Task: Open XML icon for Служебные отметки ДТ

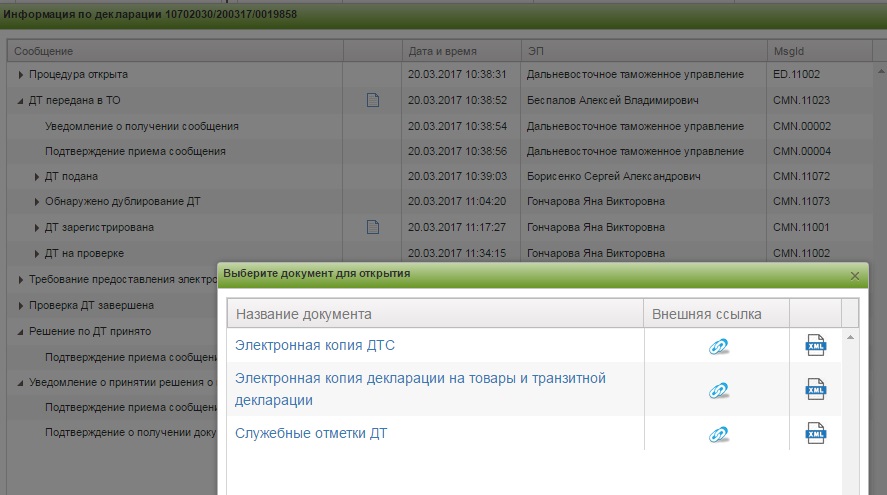Action: click(x=816, y=433)
